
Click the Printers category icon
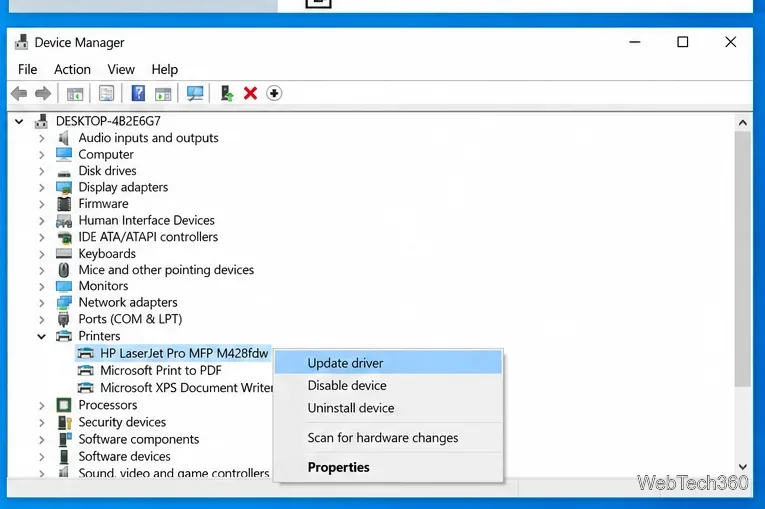pos(64,336)
